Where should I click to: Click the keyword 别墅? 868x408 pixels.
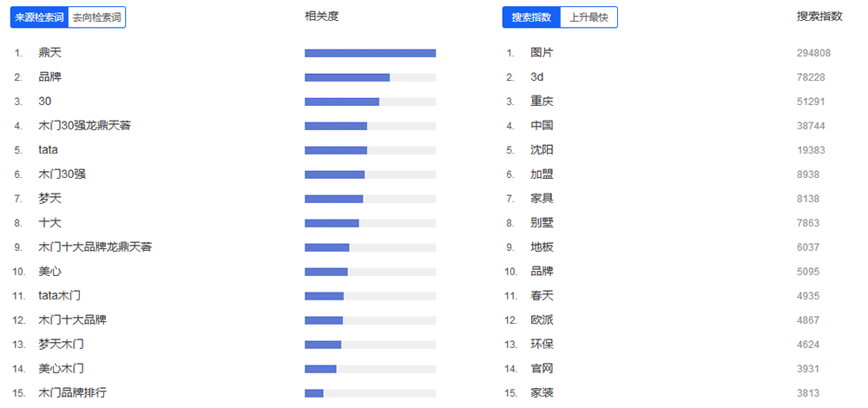pyautogui.click(x=542, y=223)
